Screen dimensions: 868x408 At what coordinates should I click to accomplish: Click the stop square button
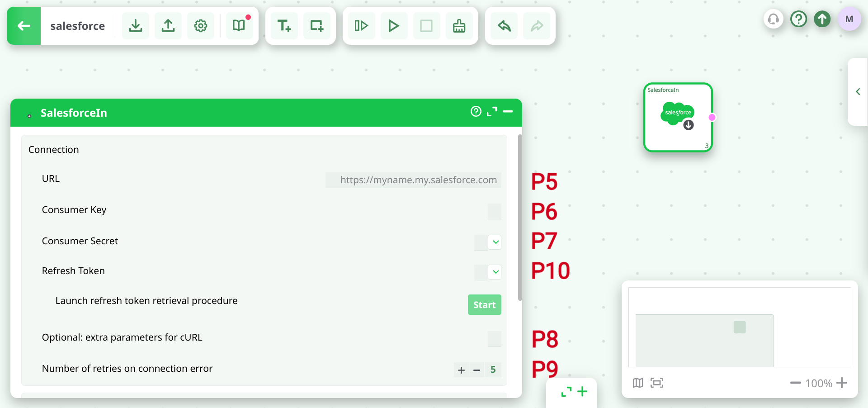426,26
